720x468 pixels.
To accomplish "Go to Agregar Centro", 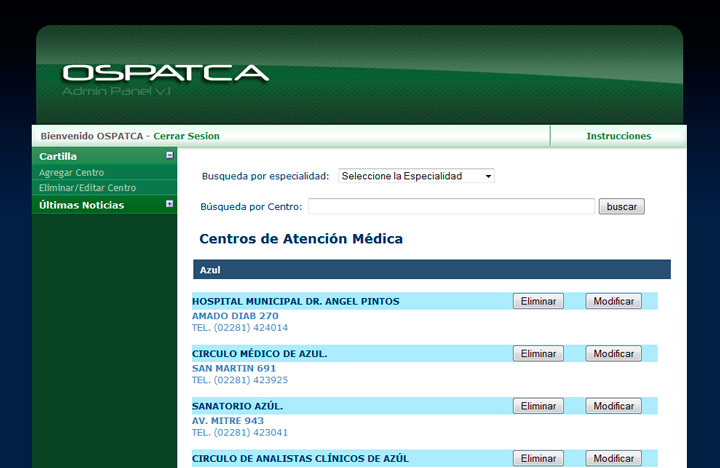I will (72, 173).
